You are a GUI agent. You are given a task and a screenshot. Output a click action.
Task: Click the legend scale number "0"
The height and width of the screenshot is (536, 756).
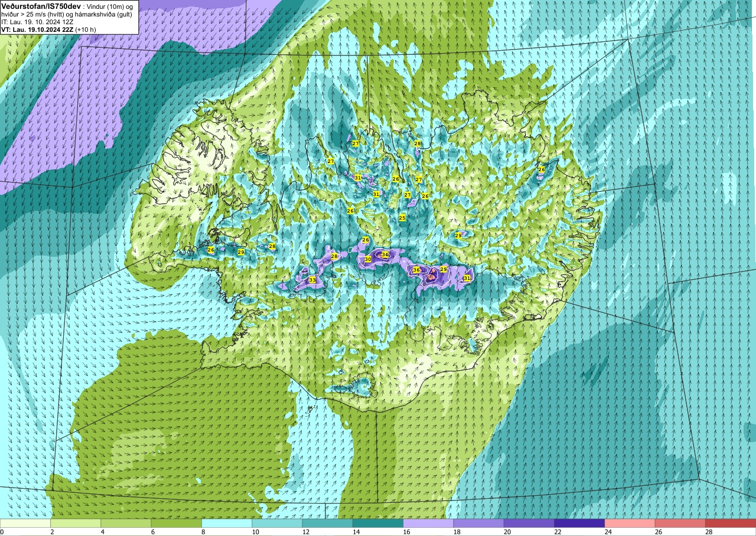click(2, 532)
